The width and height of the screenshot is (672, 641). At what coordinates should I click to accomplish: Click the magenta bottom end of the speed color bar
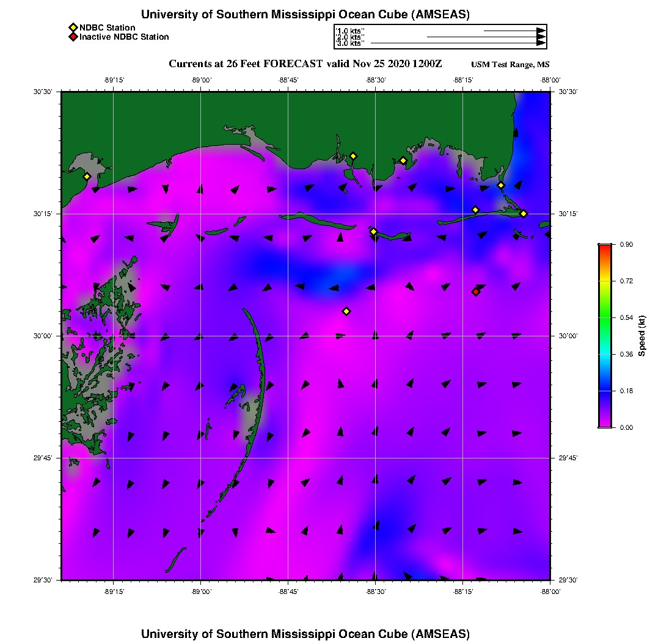click(x=605, y=424)
